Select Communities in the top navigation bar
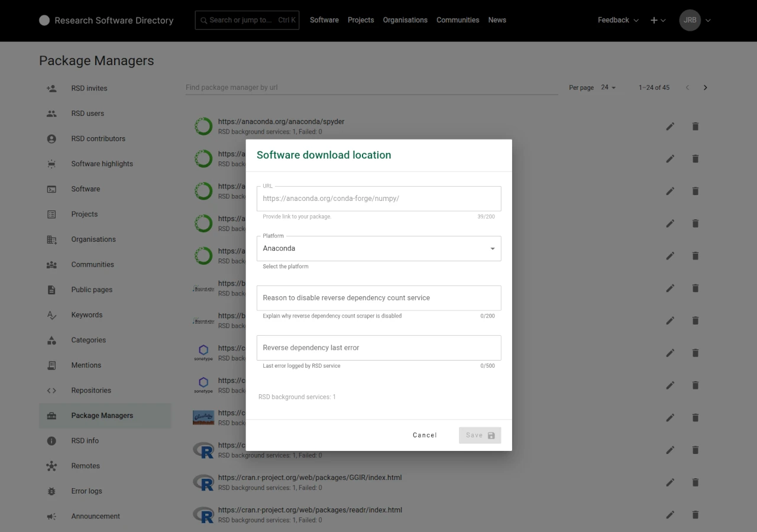The image size is (757, 532). [458, 20]
